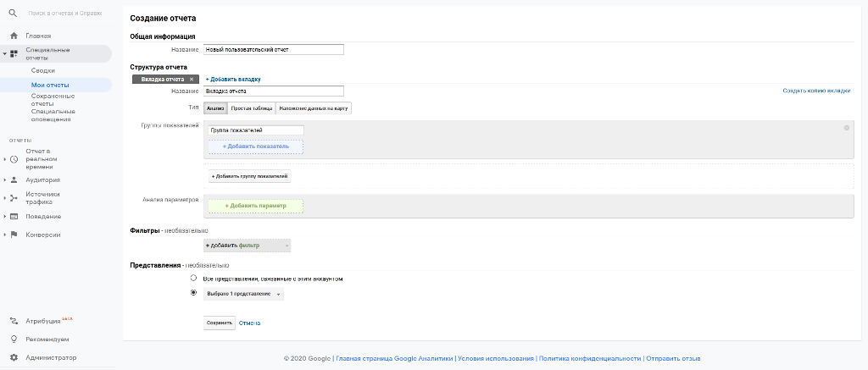Open the Выбрано 1 представление dropdown
Viewport: 868px width, 370px height.
243,295
